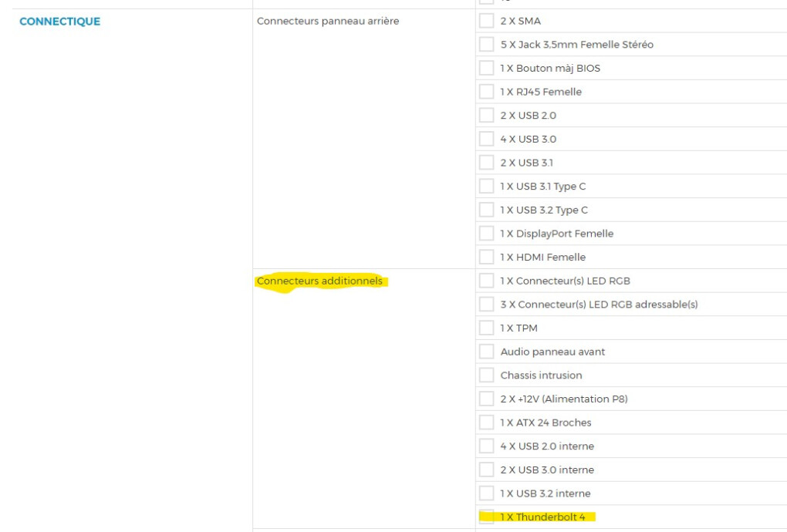Toggle 1 X Connecteur(s) LED RGB checkbox
Image resolution: width=787 pixels, height=532 pixels.
tap(486, 281)
